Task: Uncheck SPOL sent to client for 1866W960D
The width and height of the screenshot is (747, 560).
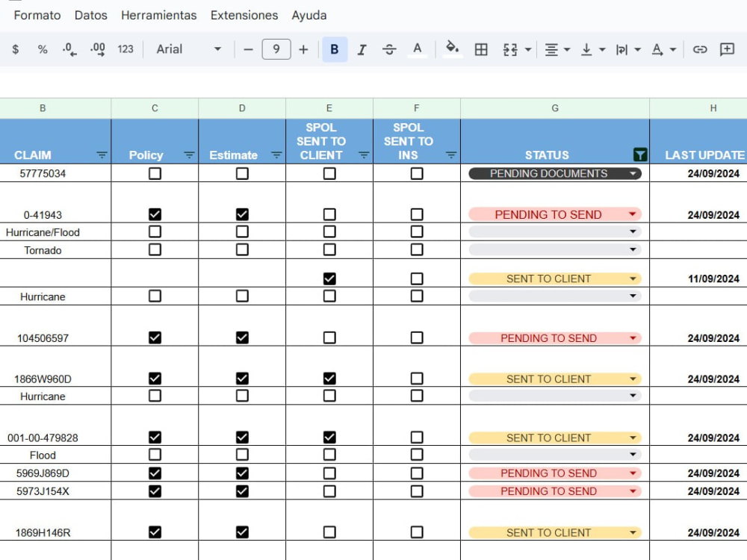Action: point(329,379)
